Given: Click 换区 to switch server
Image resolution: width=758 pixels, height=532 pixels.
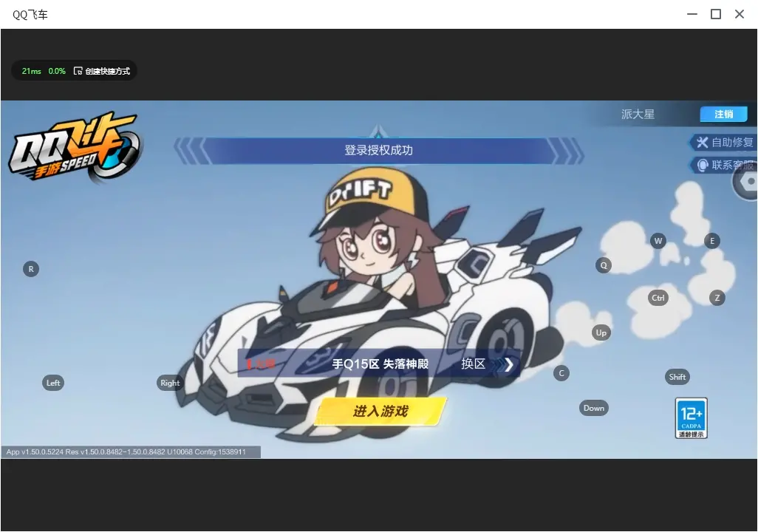Looking at the screenshot, I should 474,364.
